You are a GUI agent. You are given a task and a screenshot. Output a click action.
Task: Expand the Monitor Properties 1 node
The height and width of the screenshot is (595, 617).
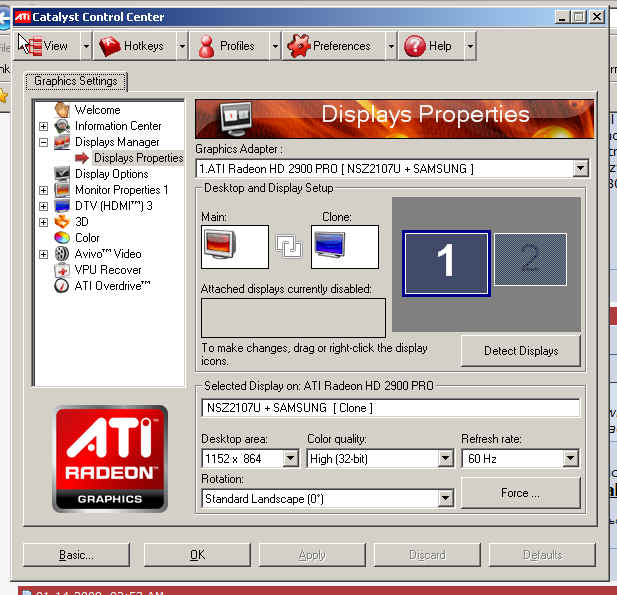44,190
